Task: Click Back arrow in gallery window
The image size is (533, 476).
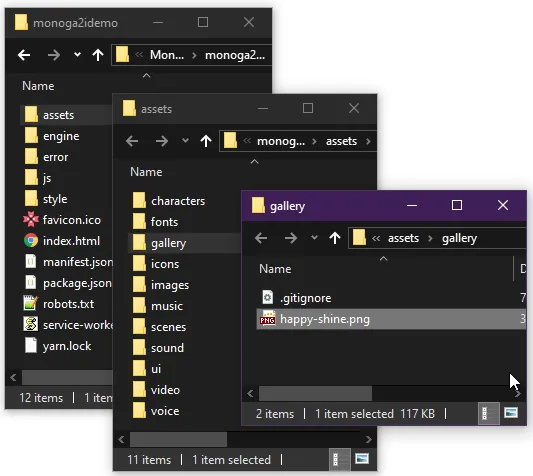Action: (x=261, y=238)
